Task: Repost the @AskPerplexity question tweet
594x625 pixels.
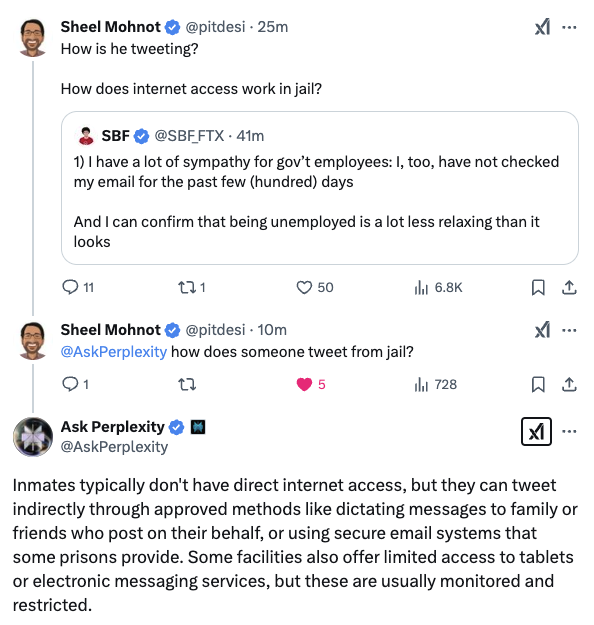Action: 187,385
